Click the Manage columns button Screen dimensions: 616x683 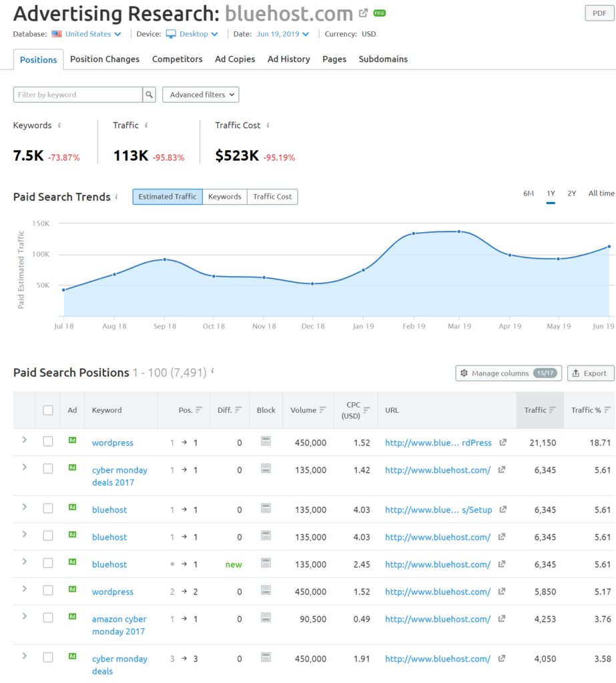(509, 374)
